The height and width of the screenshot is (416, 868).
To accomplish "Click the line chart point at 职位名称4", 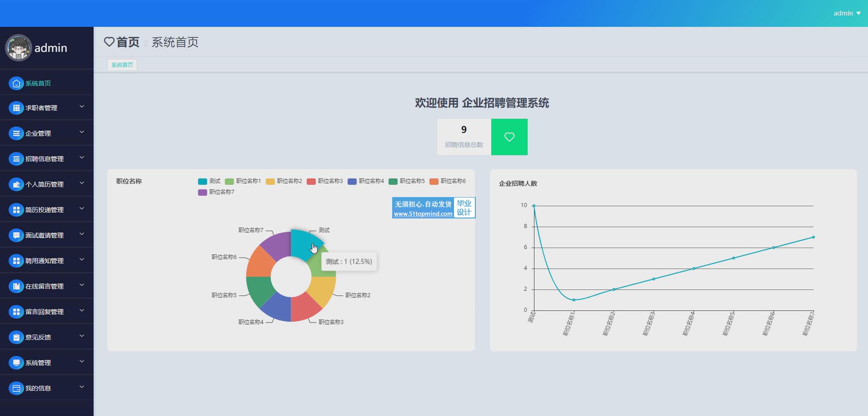I will pyautogui.click(x=693, y=268).
